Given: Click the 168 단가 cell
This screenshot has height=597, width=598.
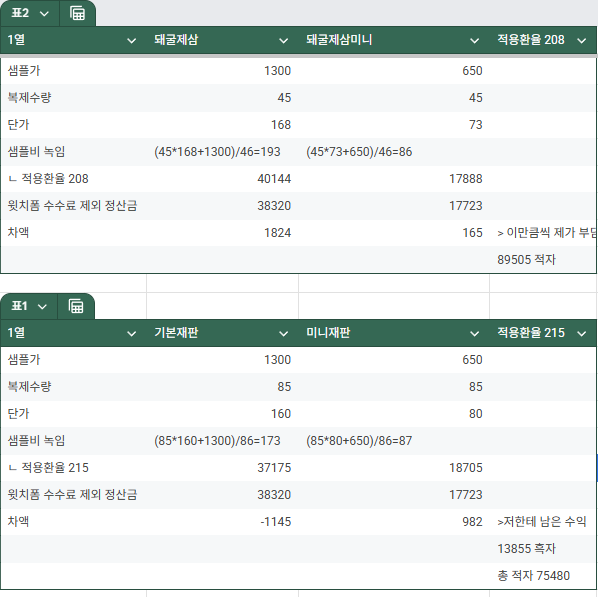Looking at the screenshot, I should (x=222, y=125).
